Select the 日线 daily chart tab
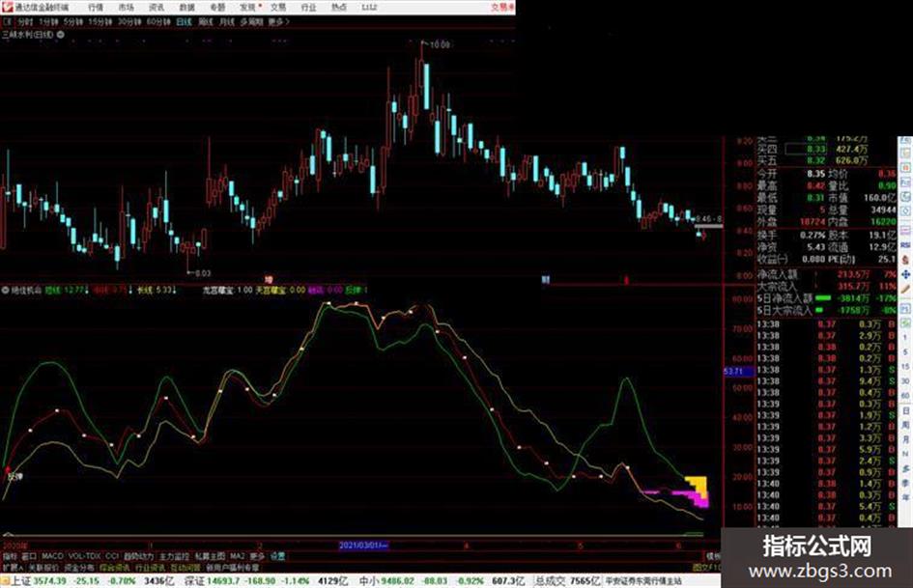913x588 pixels. pos(184,21)
